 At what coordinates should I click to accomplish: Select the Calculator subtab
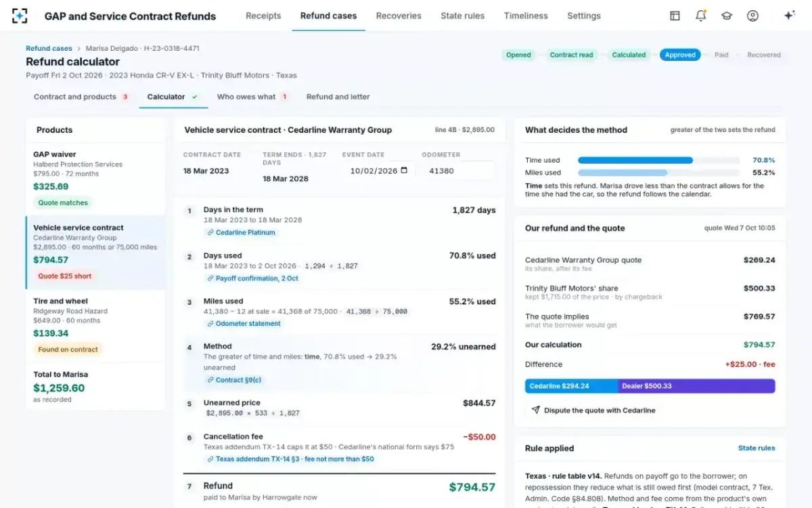[x=172, y=97]
